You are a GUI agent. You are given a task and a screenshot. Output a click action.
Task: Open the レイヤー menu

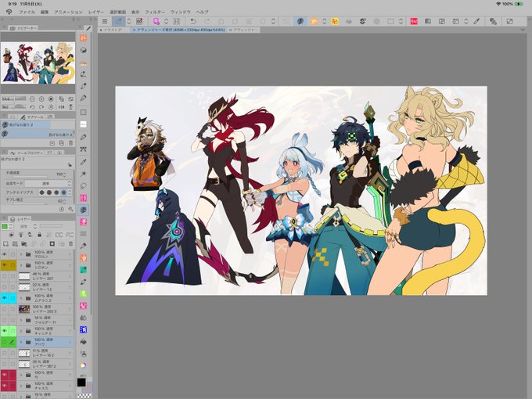tap(96, 12)
